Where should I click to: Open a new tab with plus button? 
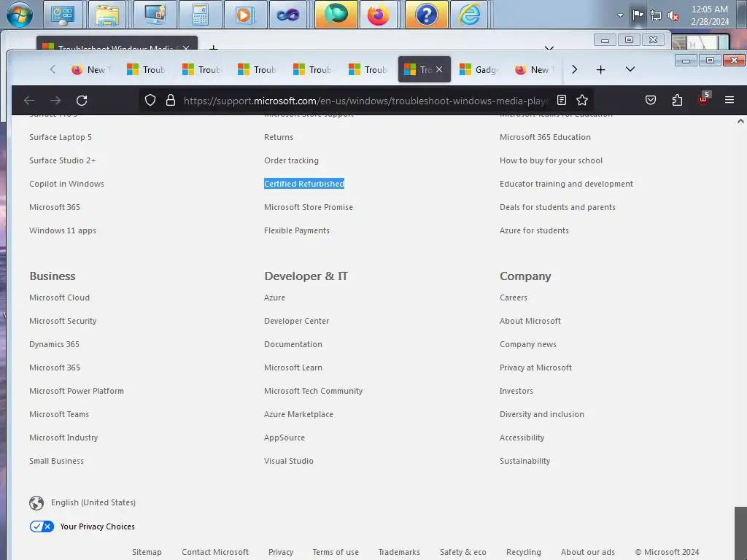tap(601, 69)
